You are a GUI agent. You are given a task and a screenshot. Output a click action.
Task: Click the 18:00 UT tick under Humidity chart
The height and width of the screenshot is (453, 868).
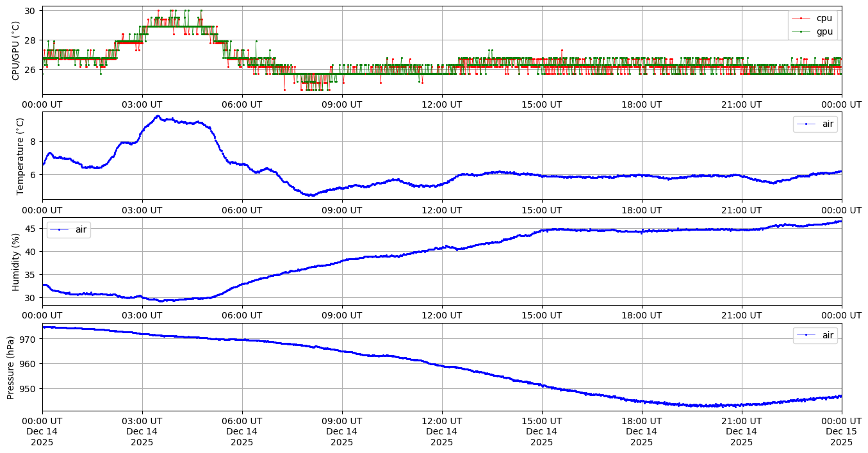[x=641, y=315]
